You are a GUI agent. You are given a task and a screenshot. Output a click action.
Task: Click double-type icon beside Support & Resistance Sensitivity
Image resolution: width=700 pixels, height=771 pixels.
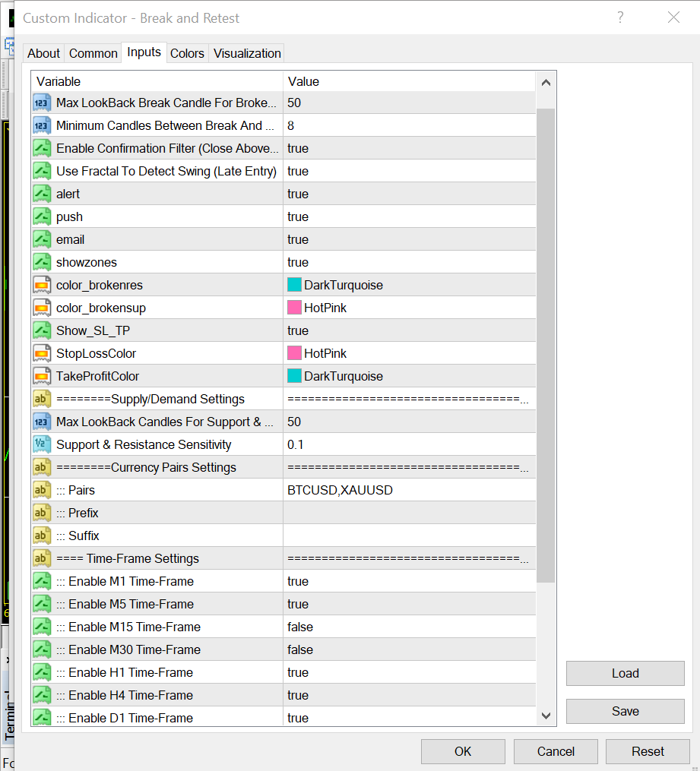pyautogui.click(x=42, y=444)
